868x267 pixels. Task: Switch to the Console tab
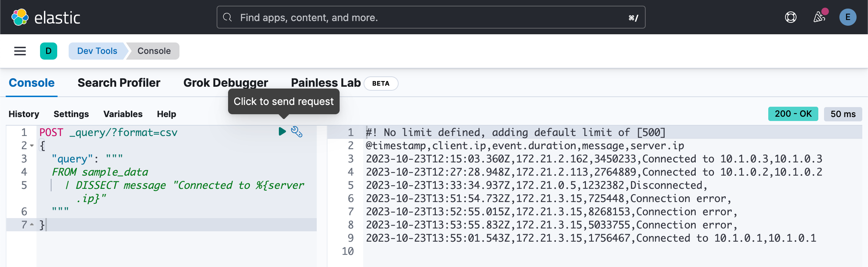pyautogui.click(x=31, y=83)
